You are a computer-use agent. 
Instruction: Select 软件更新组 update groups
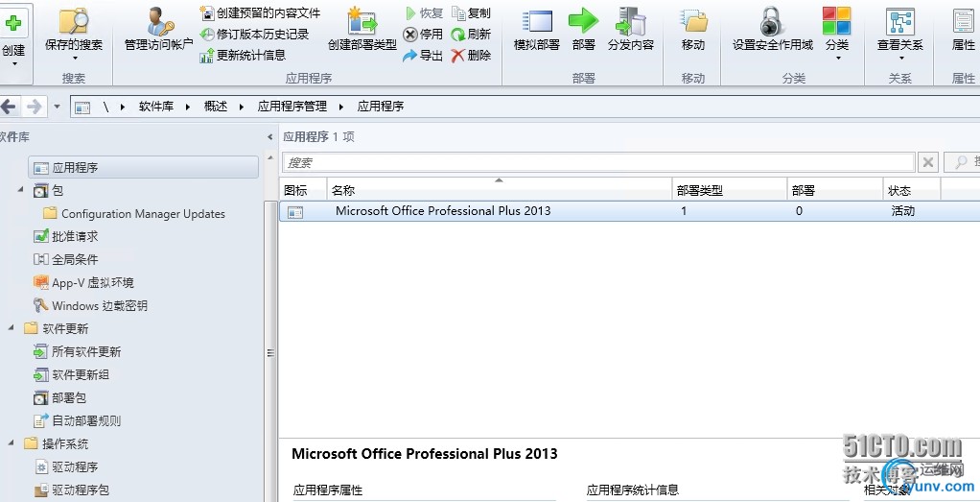point(72,375)
